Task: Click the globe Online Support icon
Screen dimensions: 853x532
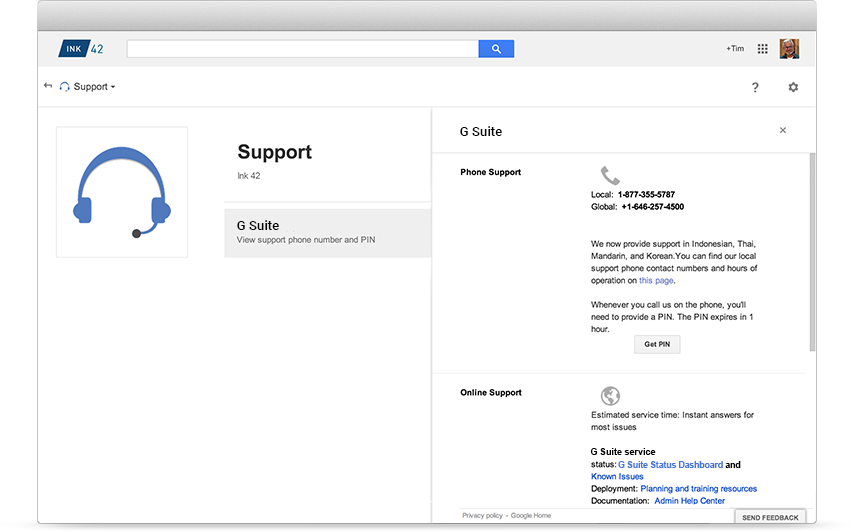Action: tap(610, 395)
